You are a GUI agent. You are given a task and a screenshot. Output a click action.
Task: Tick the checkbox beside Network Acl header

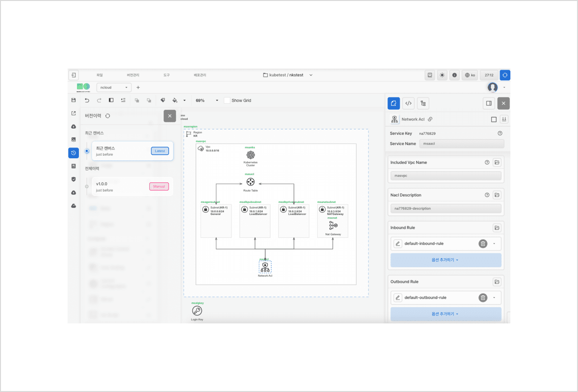pos(494,120)
